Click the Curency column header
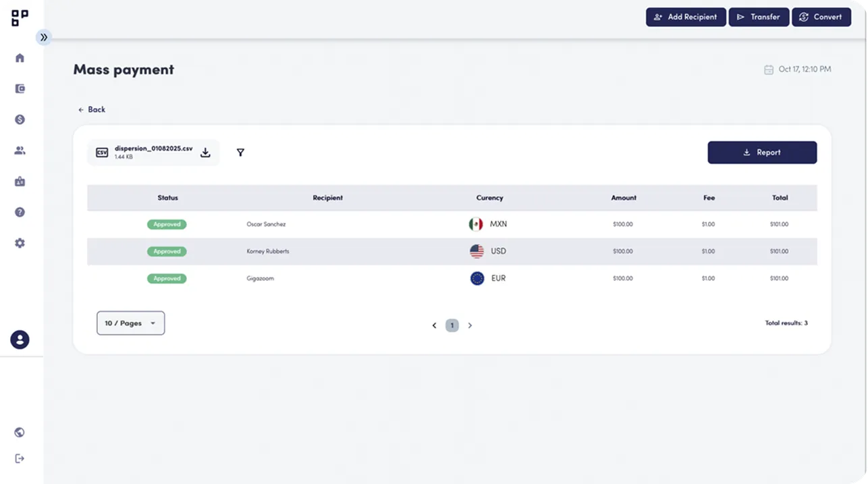Screen dimensions: 868x484 coord(489,198)
